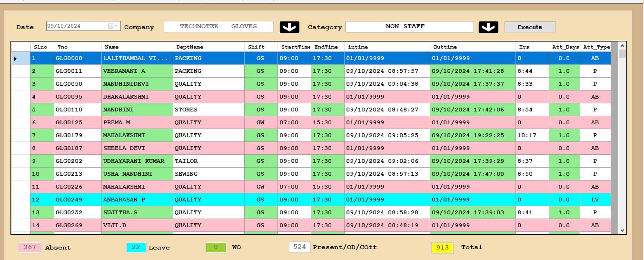Screen dimensions: 644x260
Task: Click the Company down-arrow icon
Action: (x=289, y=27)
